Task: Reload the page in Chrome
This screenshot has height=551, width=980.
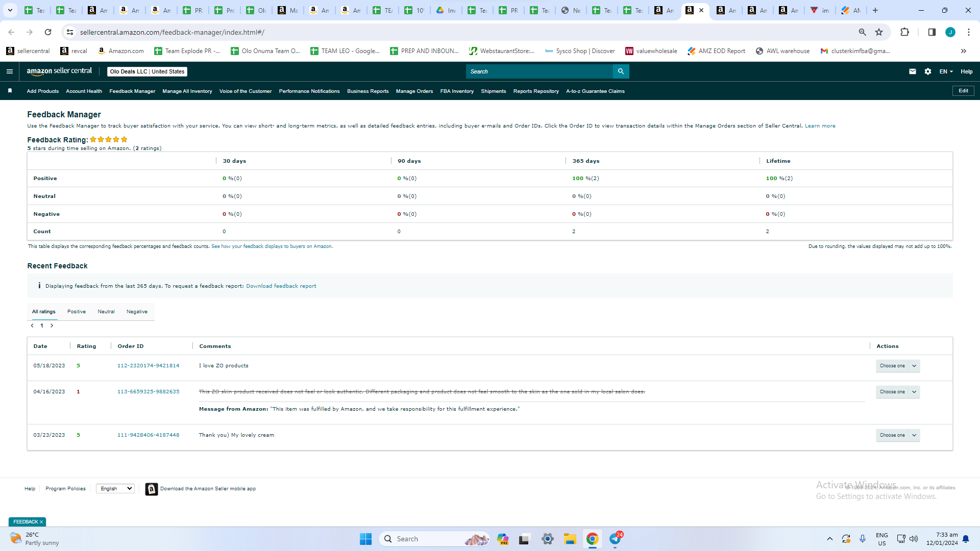Action: point(48,32)
